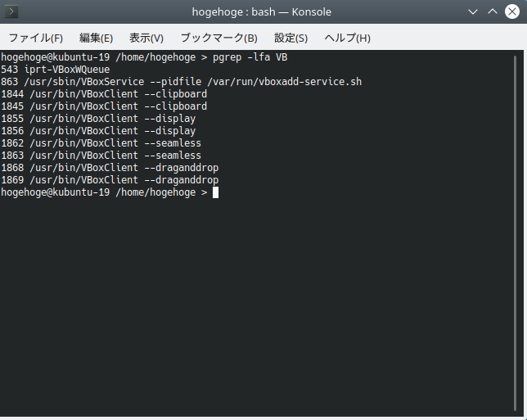Maximize the Konsole window with up-chevron

click(493, 11)
